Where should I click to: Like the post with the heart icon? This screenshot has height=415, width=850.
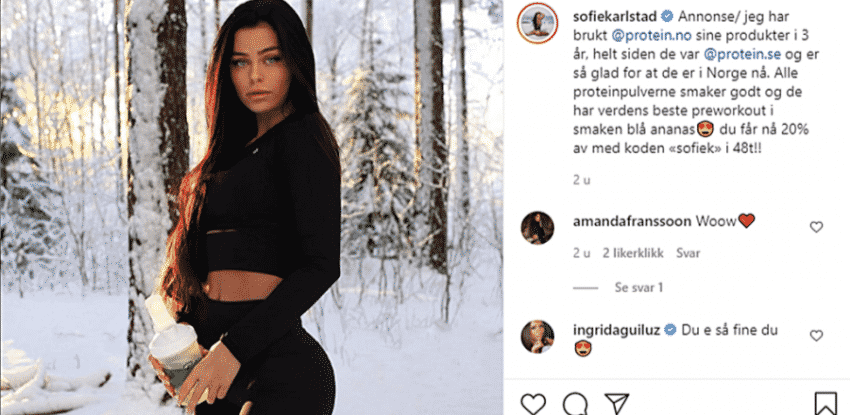(533, 404)
